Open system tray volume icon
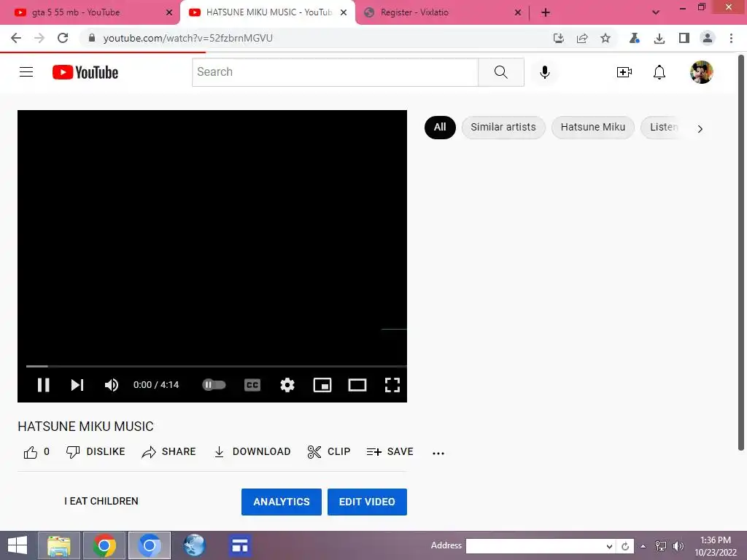Viewport: 747px width, 560px height. point(678,546)
